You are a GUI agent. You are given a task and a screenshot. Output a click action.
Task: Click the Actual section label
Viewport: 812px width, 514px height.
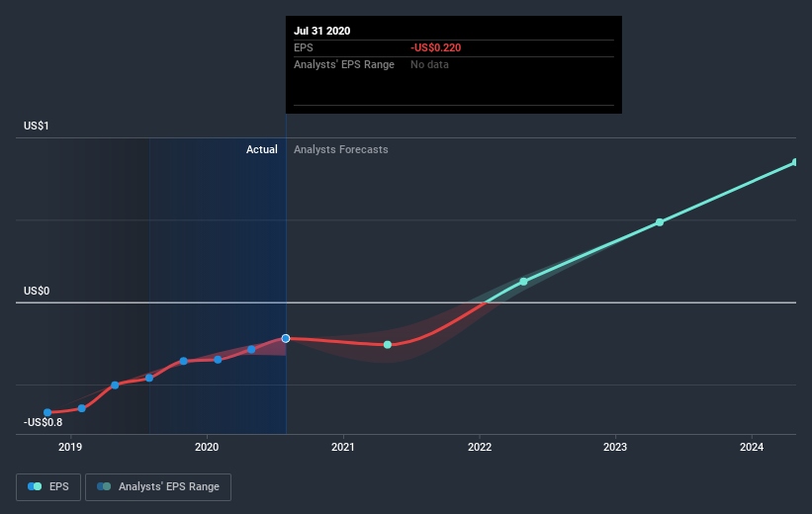coord(261,149)
